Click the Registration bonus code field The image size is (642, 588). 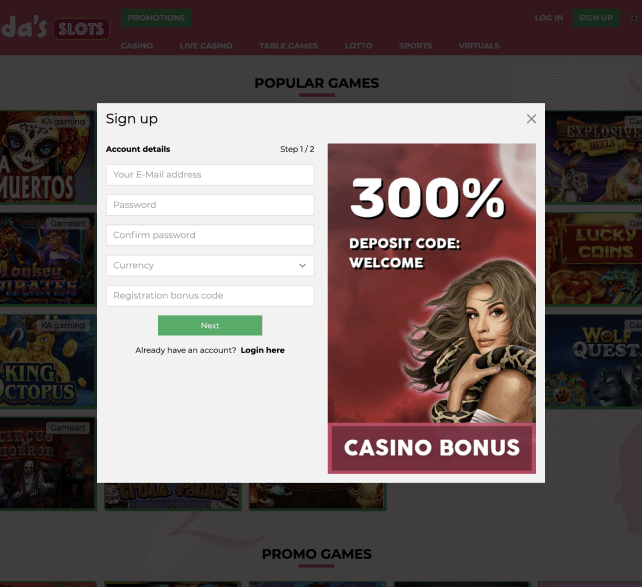pyautogui.click(x=210, y=296)
